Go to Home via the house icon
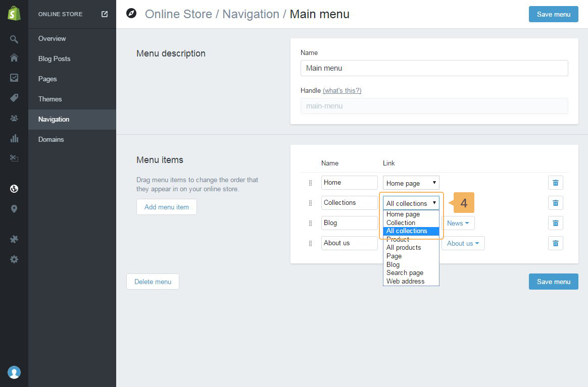588x387 pixels. (x=14, y=58)
